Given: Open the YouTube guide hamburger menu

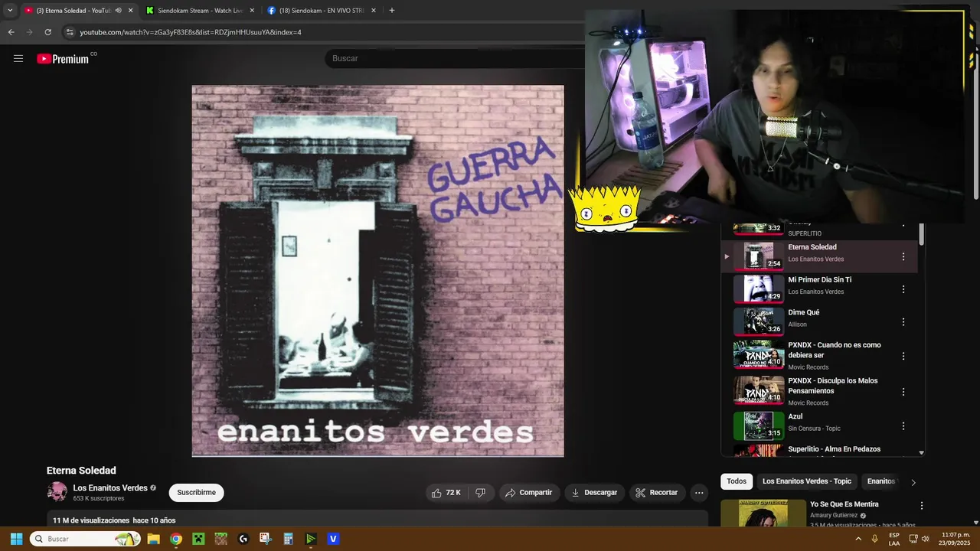Looking at the screenshot, I should [x=18, y=58].
